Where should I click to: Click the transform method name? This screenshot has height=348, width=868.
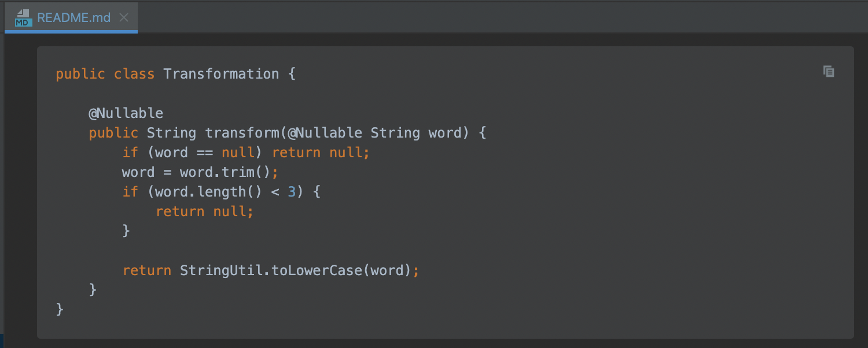pyautogui.click(x=242, y=133)
